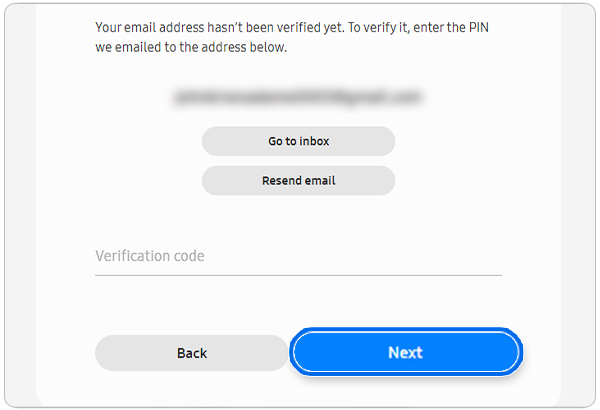Viewport: 600px width, 410px height.
Task: Click the highlighted Next button to continue
Action: 405,353
